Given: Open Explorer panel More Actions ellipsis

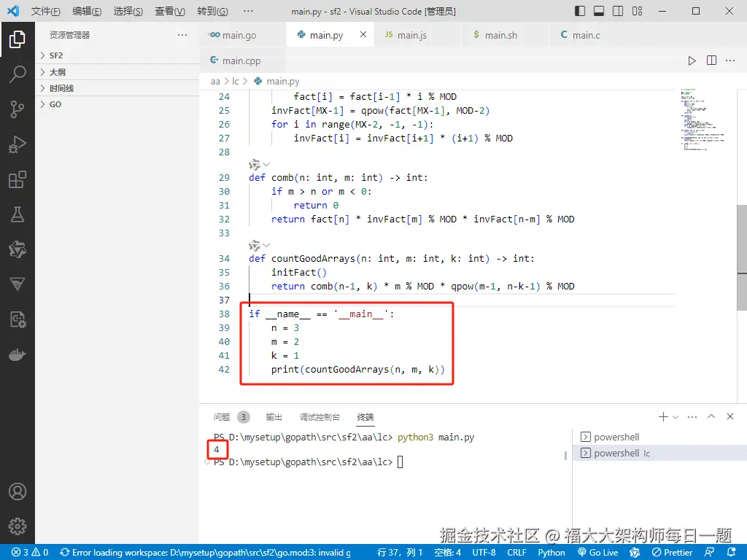Looking at the screenshot, I should coord(182,35).
